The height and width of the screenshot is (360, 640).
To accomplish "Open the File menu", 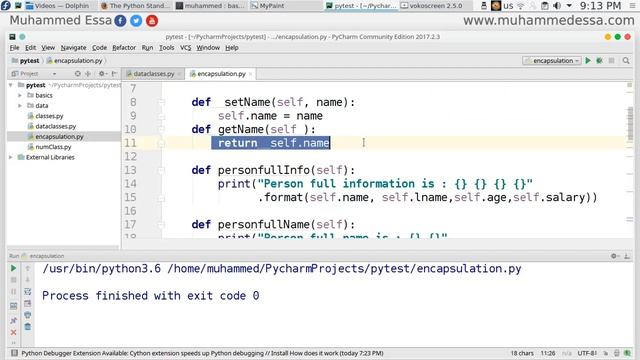I will coord(14,48).
